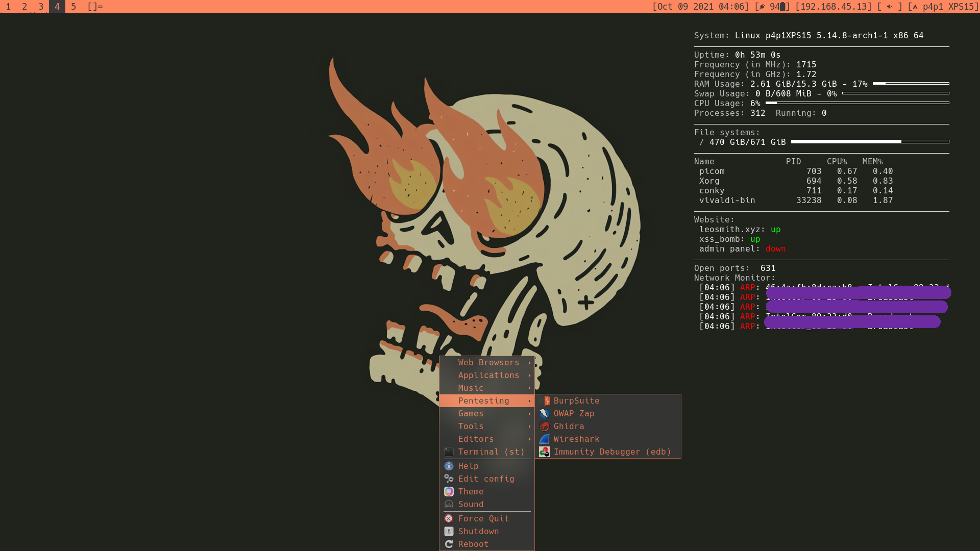This screenshot has height=551, width=980.
Task: Click Shutdown in the menu
Action: pos(478,532)
